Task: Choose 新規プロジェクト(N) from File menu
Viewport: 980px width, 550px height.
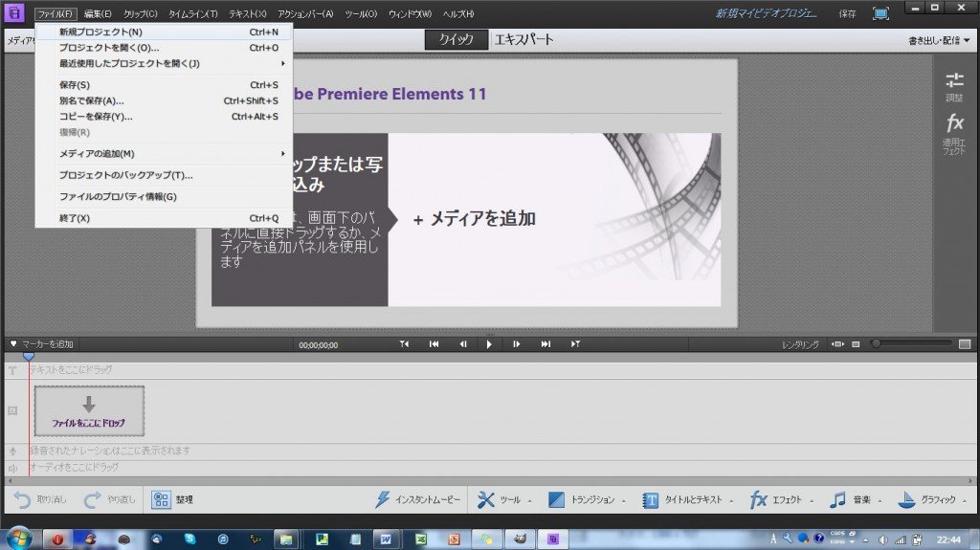Action: (164, 32)
